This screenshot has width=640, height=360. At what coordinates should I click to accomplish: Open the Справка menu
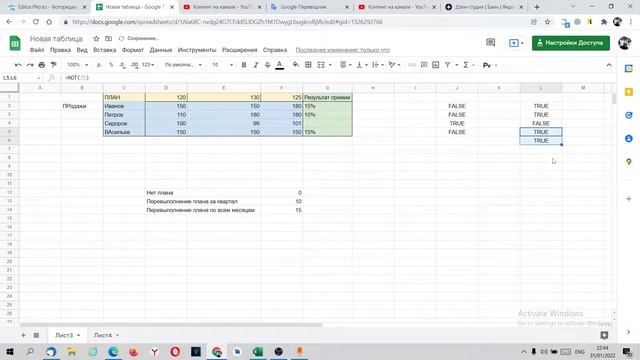pyautogui.click(x=275, y=50)
